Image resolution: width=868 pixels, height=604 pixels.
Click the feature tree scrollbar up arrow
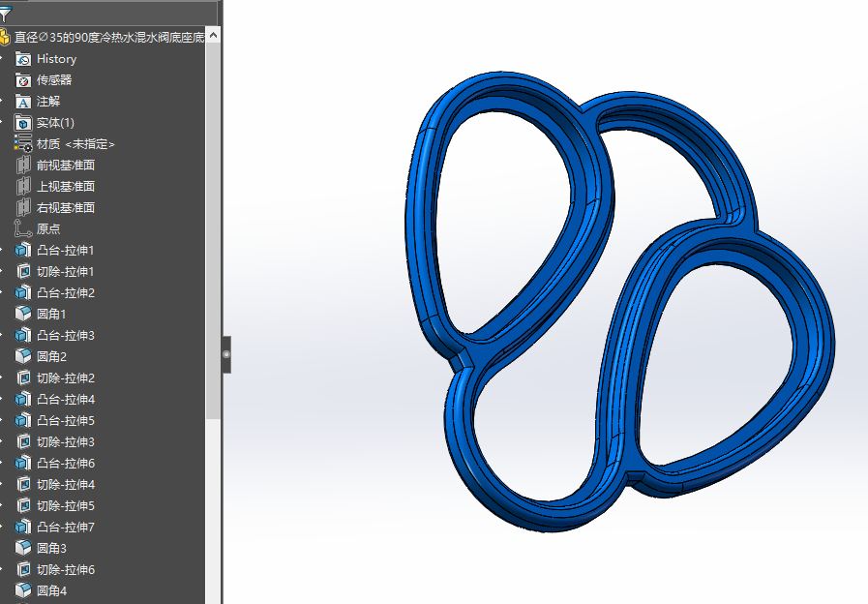pos(213,36)
